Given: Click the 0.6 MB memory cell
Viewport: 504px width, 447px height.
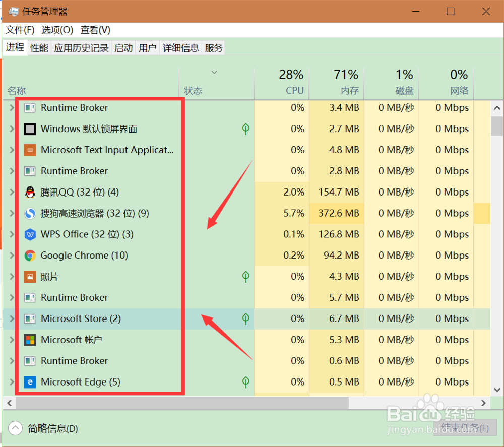Looking at the screenshot, I should 337,361.
